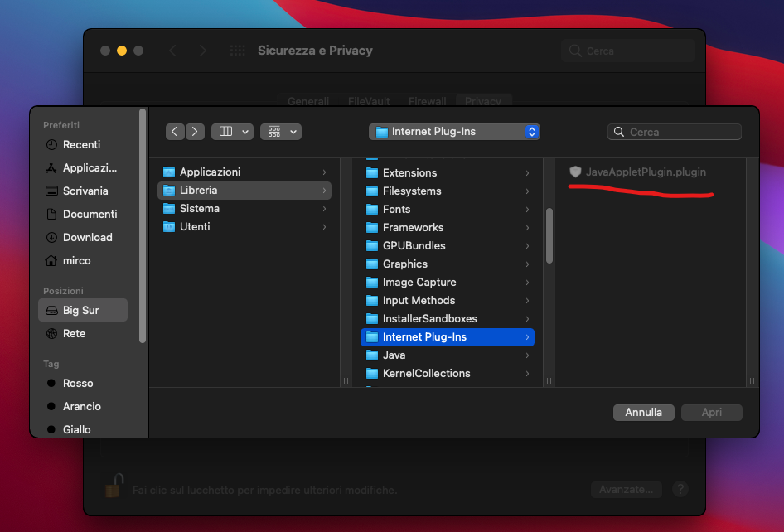Switch to FileVault tab in Sicurezza e Privacy
The height and width of the screenshot is (532, 784).
pyautogui.click(x=369, y=101)
